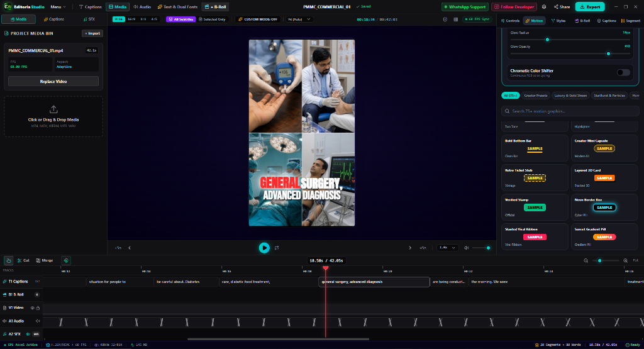The image size is (644, 349).
Task: Click the green magnet snap icon
Action: coord(66,260)
